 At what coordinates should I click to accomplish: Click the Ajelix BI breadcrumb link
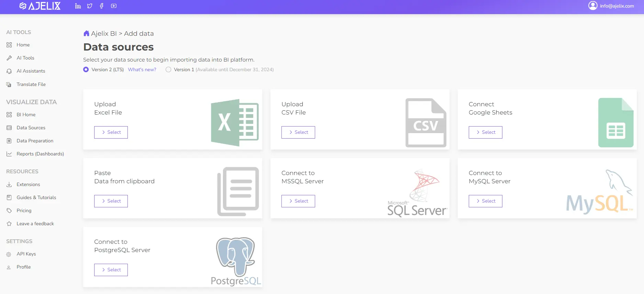(104, 33)
